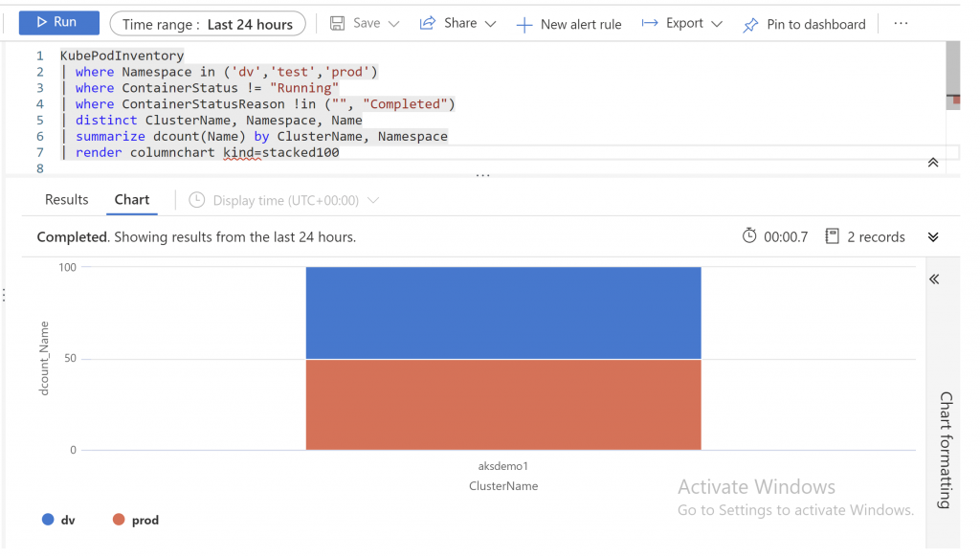980x557 pixels.
Task: Open the Time range selector
Action: point(208,24)
